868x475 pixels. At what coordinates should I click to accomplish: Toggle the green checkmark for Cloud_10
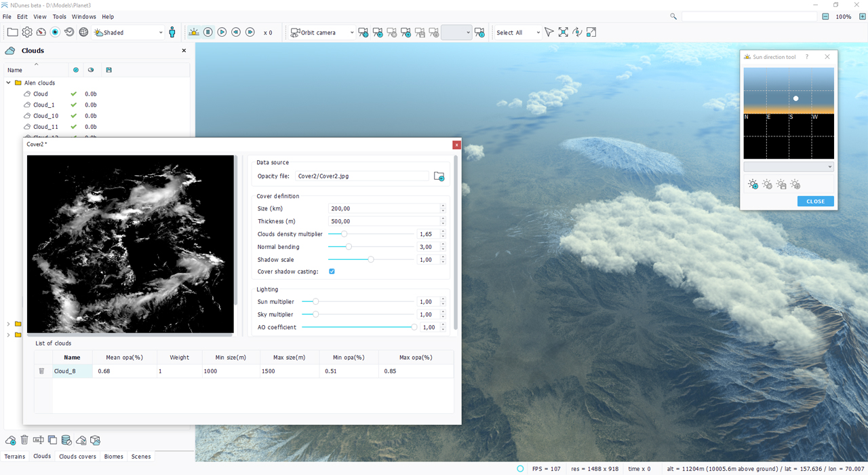(74, 116)
